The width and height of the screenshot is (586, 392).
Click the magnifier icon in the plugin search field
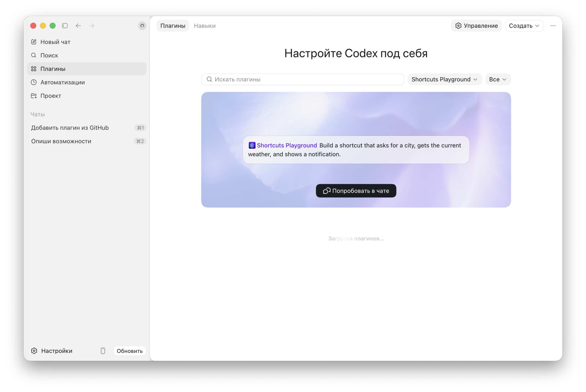tap(209, 79)
